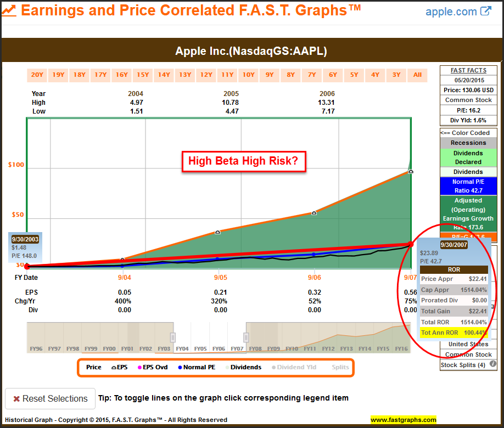Image resolution: width=504 pixels, height=428 pixels.
Task: Open the www.fastgraphs.com link
Action: click(403, 420)
